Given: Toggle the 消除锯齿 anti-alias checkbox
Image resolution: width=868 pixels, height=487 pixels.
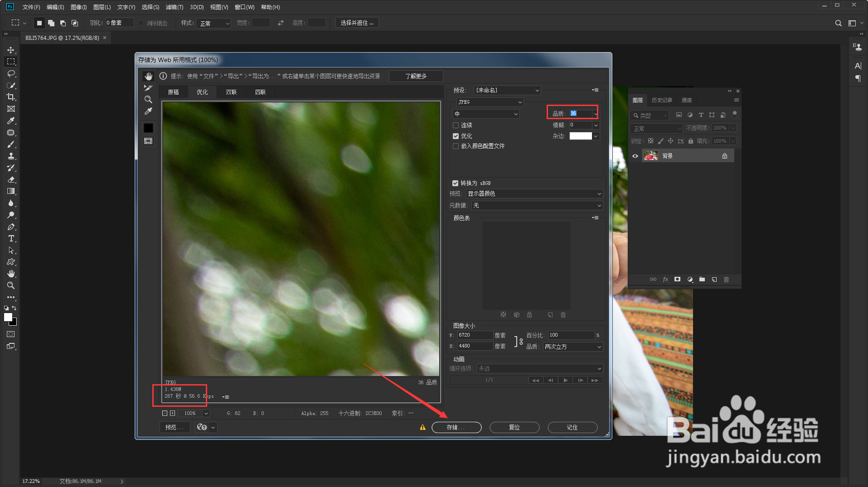Looking at the screenshot, I should click(x=141, y=23).
